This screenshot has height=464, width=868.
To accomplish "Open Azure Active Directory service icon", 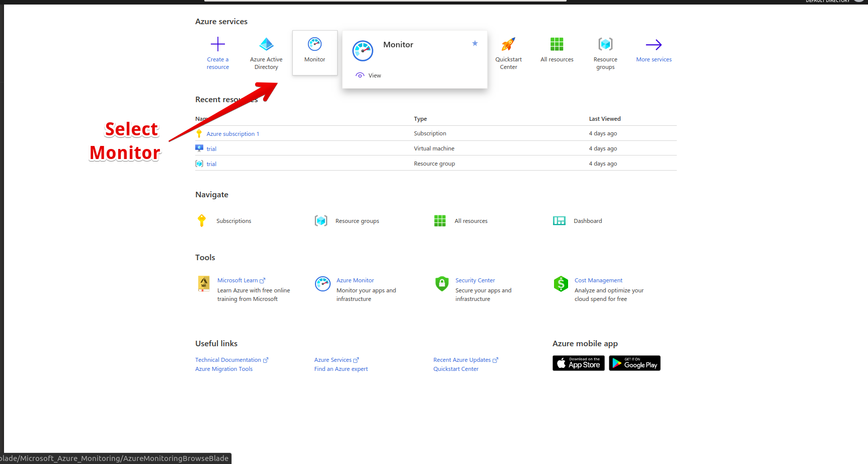I will click(x=266, y=44).
